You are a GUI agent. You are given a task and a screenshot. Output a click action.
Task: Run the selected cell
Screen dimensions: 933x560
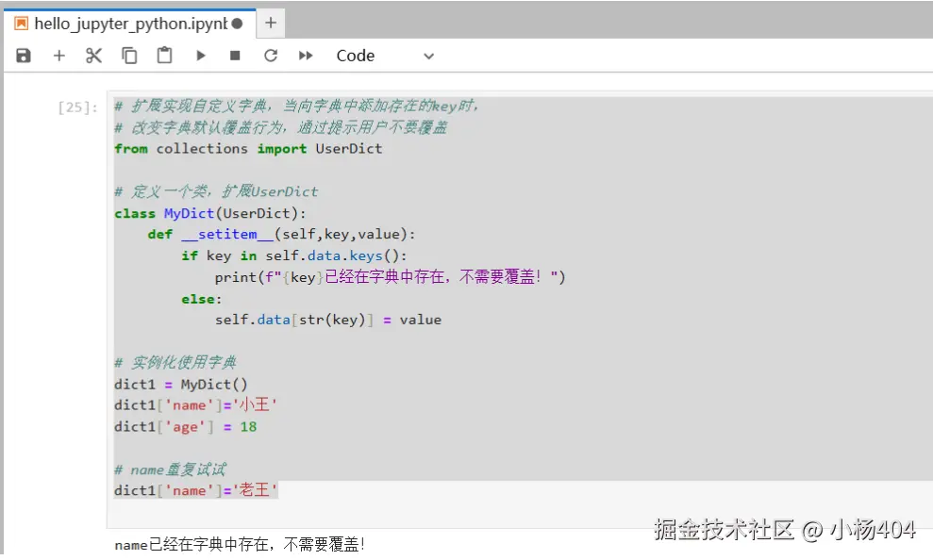pyautogui.click(x=201, y=56)
